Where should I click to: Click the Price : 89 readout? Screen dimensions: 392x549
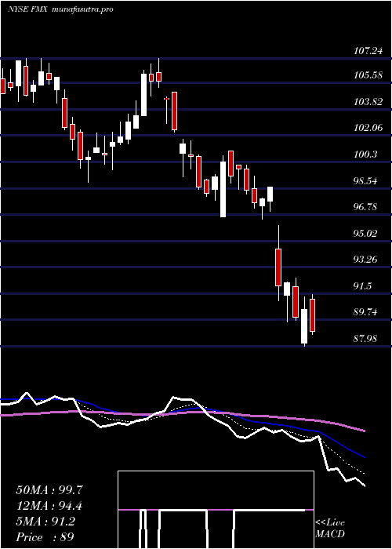click(45, 537)
